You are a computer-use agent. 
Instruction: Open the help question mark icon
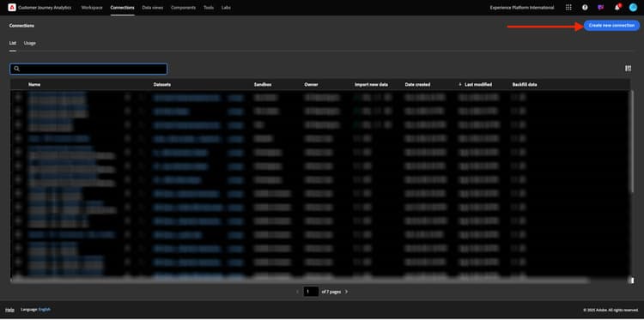point(585,8)
